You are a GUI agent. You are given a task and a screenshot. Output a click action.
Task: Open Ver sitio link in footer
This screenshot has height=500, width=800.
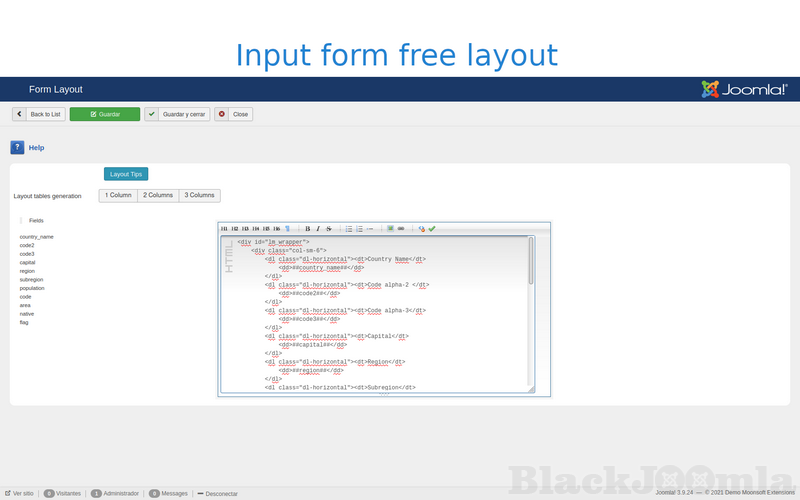tap(20, 493)
